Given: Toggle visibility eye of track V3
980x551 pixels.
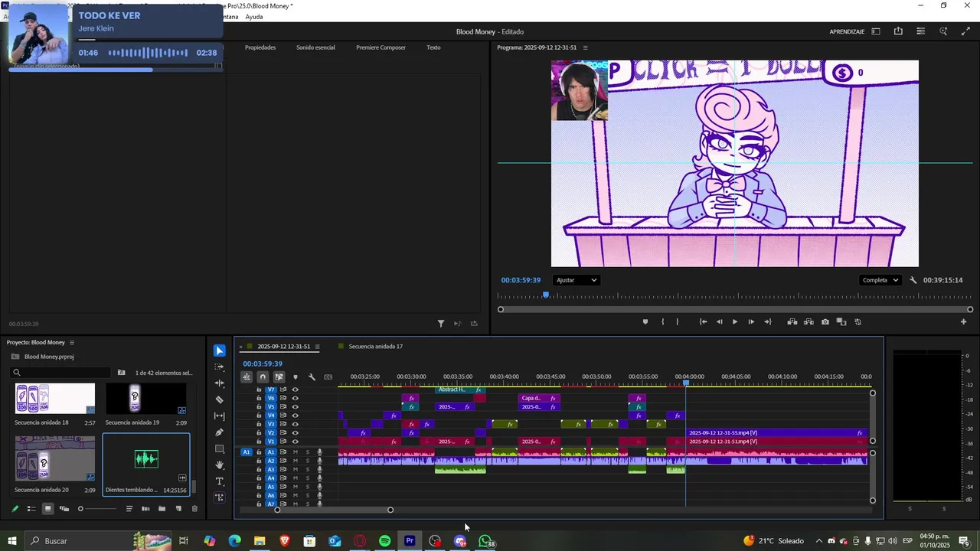Looking at the screenshot, I should (295, 424).
